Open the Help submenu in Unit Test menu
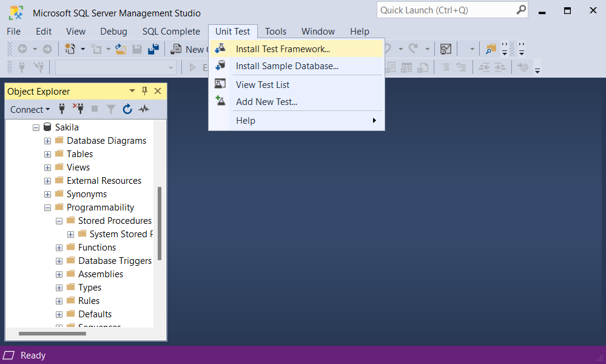 297,121
